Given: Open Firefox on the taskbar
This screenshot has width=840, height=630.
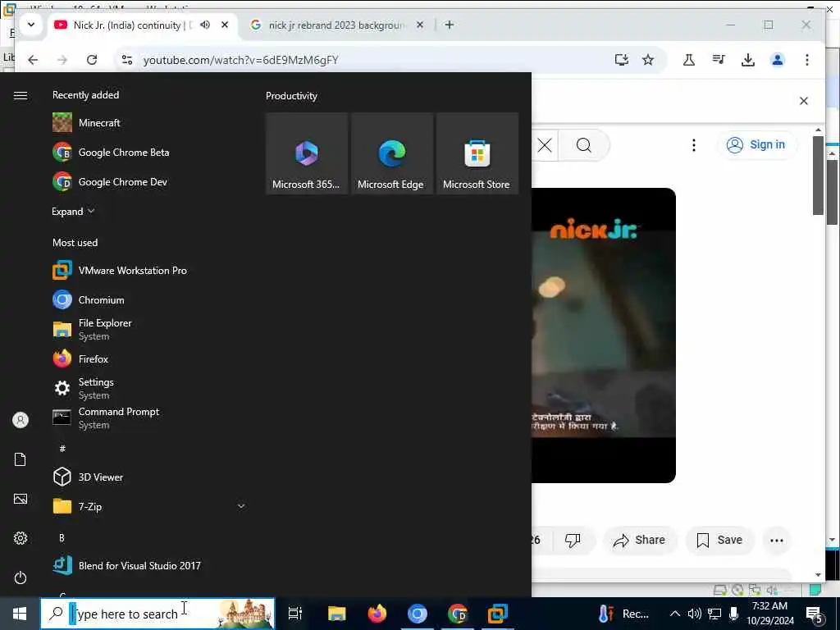Looking at the screenshot, I should (377, 614).
